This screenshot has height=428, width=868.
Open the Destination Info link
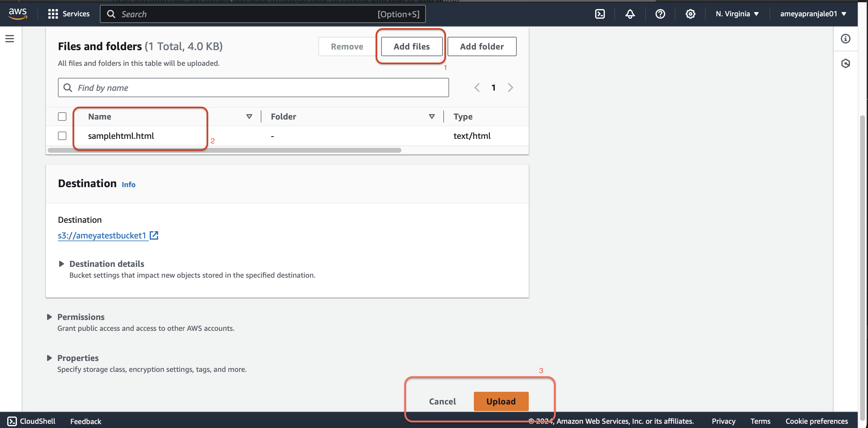click(128, 185)
